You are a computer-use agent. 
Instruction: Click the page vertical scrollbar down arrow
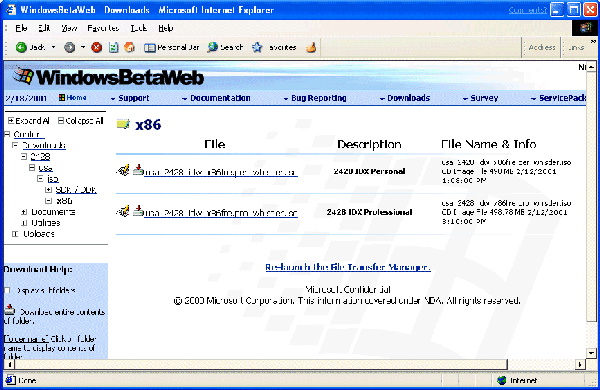click(x=591, y=353)
